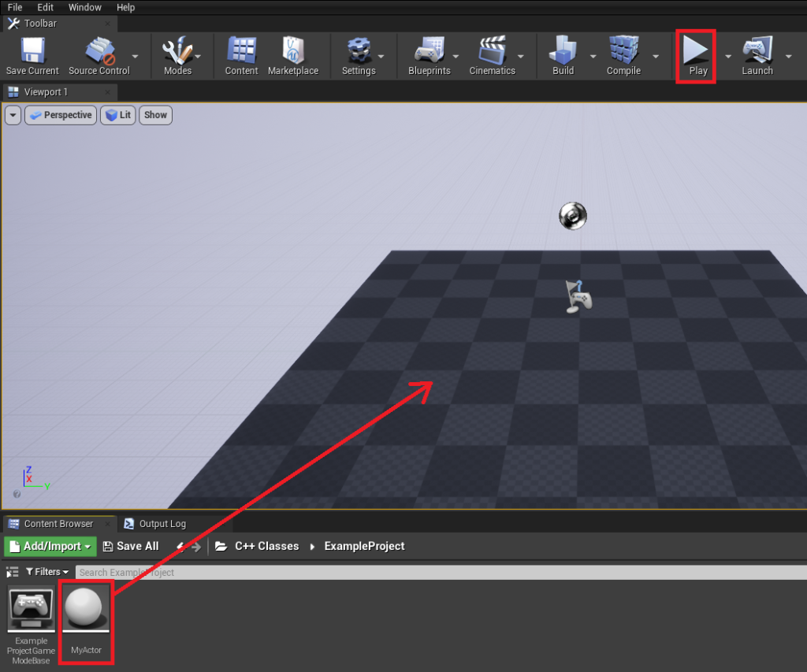Close the Content Browser tab
This screenshot has height=672, width=807.
107,524
